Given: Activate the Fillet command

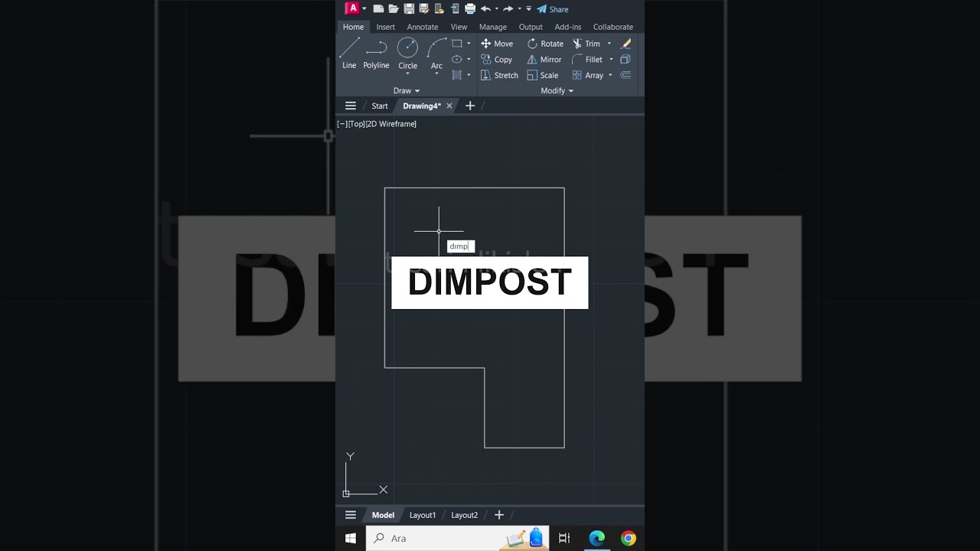Looking at the screenshot, I should [587, 60].
